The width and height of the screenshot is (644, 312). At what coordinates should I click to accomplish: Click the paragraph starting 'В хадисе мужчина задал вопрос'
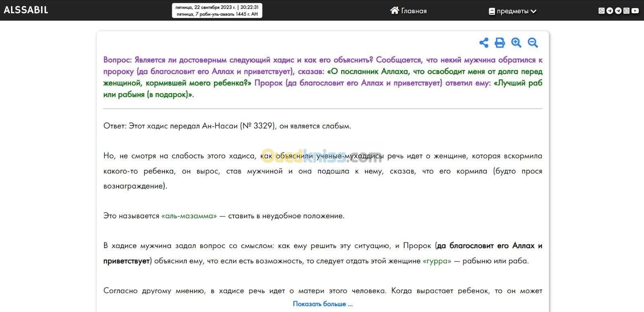tap(323, 253)
